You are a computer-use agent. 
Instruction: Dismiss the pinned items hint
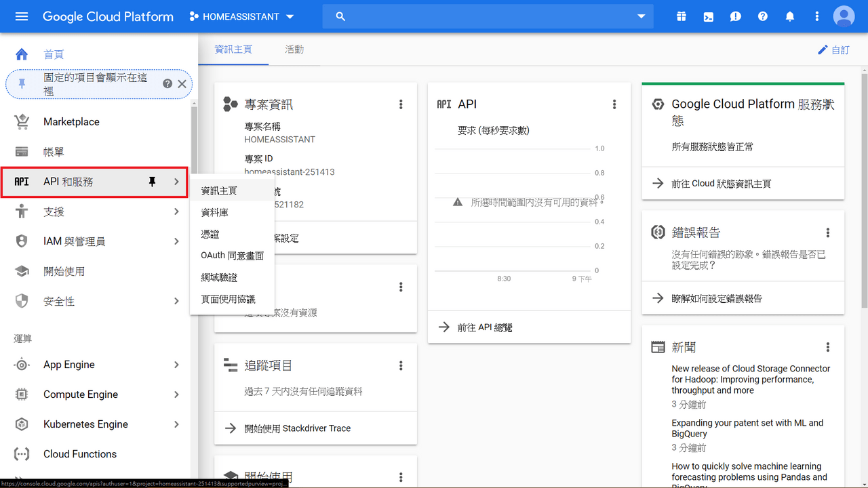point(182,84)
